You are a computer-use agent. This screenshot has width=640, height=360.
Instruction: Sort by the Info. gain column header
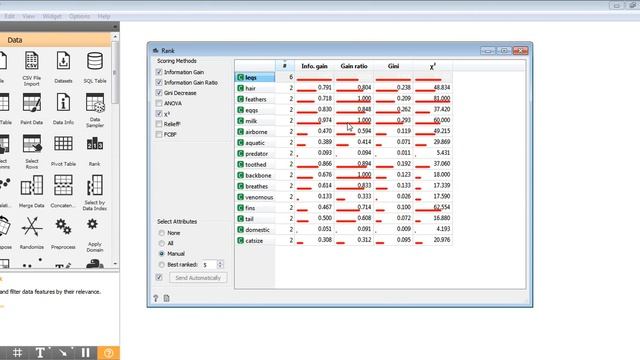tap(314, 66)
